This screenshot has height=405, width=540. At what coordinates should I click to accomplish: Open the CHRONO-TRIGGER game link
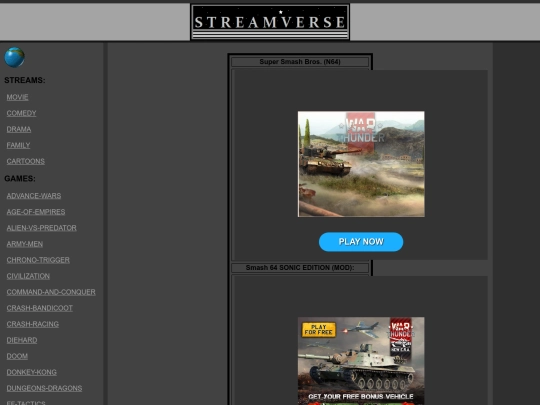pos(38,260)
